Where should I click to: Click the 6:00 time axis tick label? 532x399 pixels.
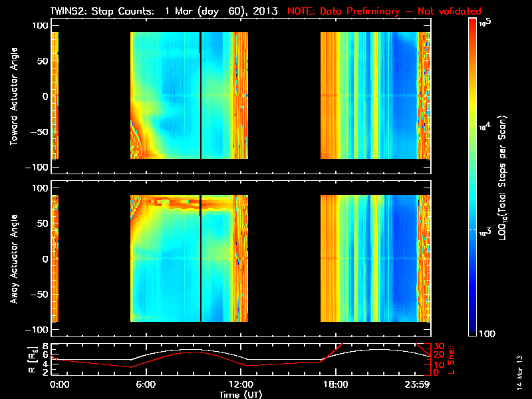coord(146,384)
